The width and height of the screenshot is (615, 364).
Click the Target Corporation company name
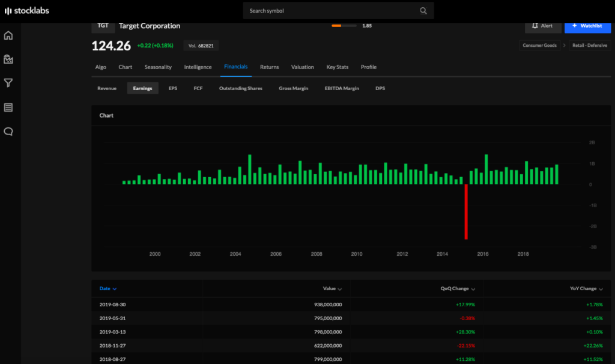150,26
